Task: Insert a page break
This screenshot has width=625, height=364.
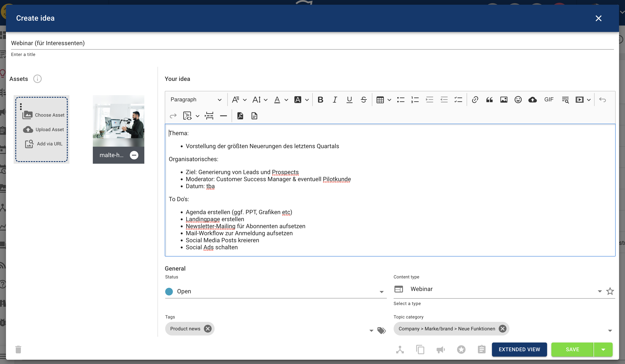Action: pyautogui.click(x=209, y=116)
